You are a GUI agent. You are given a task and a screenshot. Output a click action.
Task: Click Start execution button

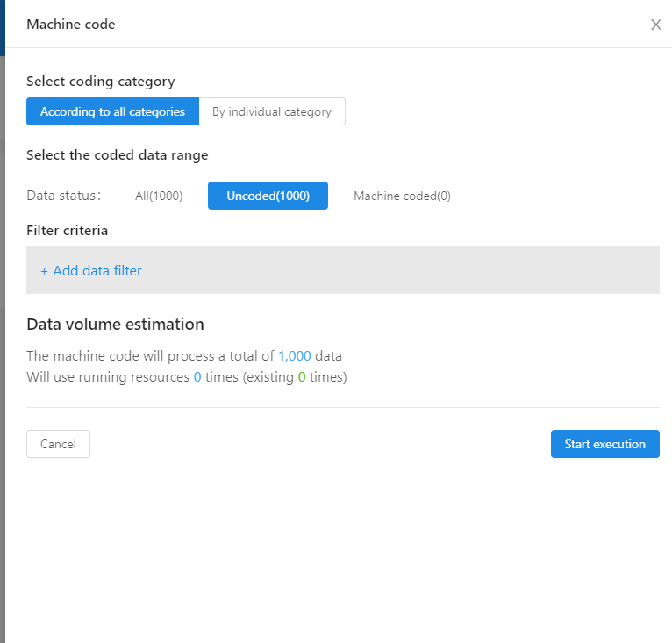[x=604, y=444]
